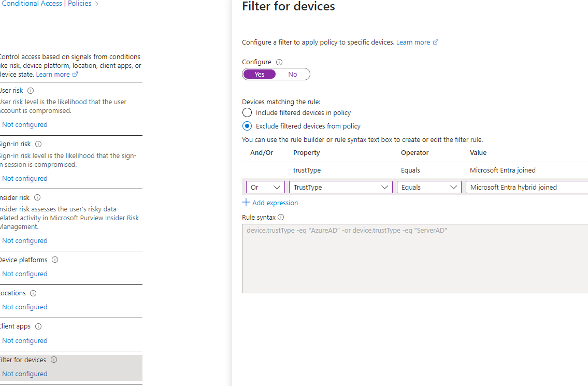Click the Filter for devices info icon
Image resolution: width=588 pixels, height=386 pixels.
pos(54,360)
